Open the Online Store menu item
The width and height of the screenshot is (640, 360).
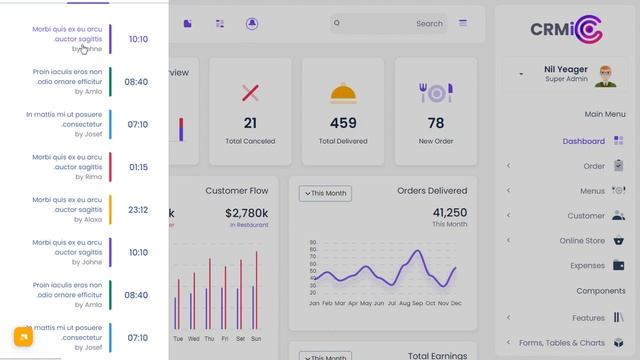(x=582, y=241)
